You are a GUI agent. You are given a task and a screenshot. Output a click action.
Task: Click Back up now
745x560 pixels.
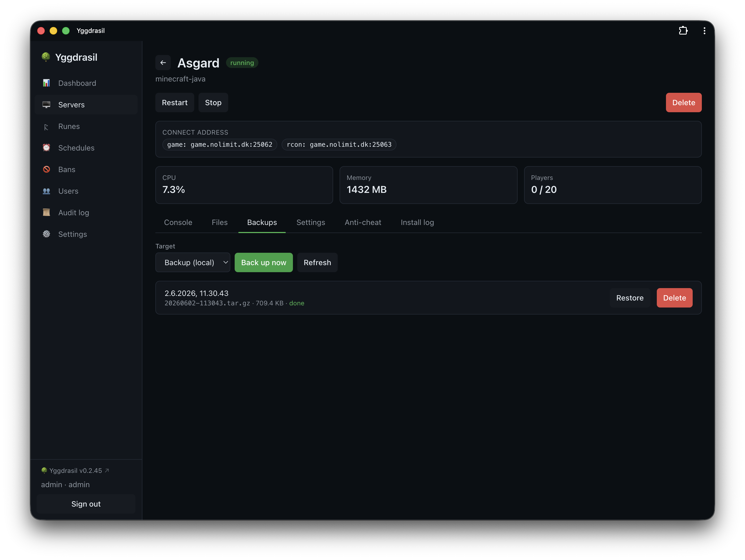click(264, 262)
